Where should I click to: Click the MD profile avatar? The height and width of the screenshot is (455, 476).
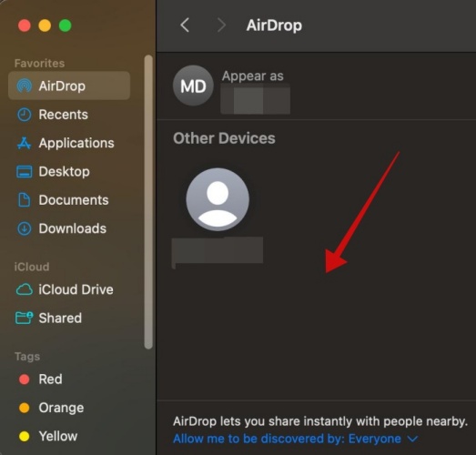click(193, 86)
